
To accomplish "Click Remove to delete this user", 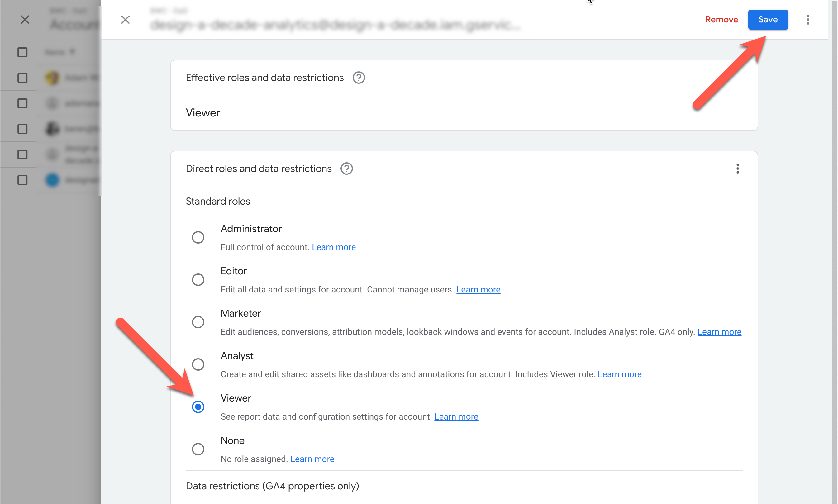I will tap(721, 20).
